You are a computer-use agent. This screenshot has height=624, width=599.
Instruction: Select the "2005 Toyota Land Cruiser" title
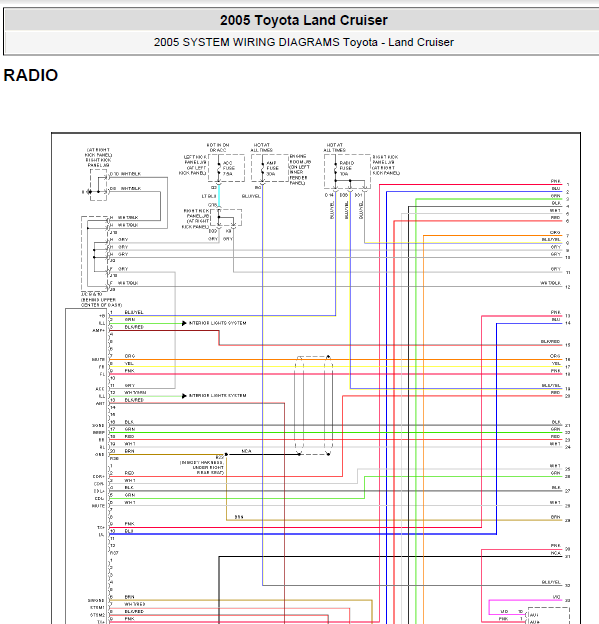[x=304, y=20]
